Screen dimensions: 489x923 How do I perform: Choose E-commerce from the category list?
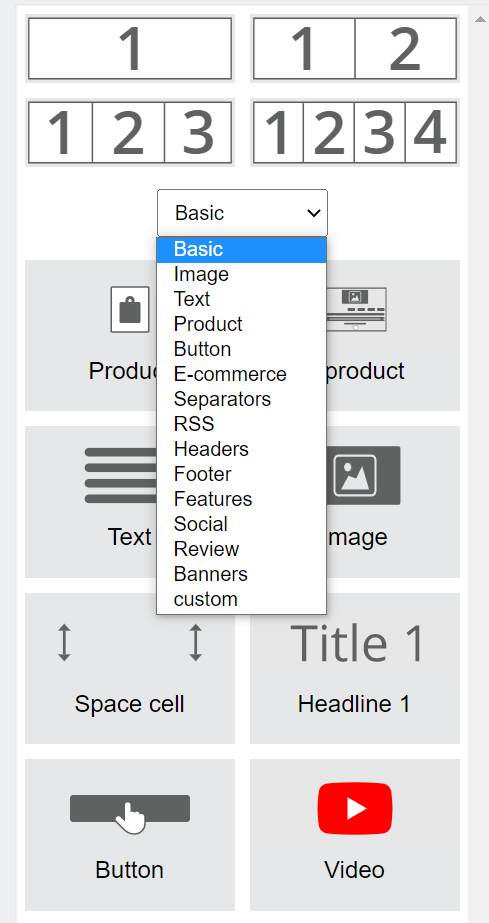click(x=241, y=374)
